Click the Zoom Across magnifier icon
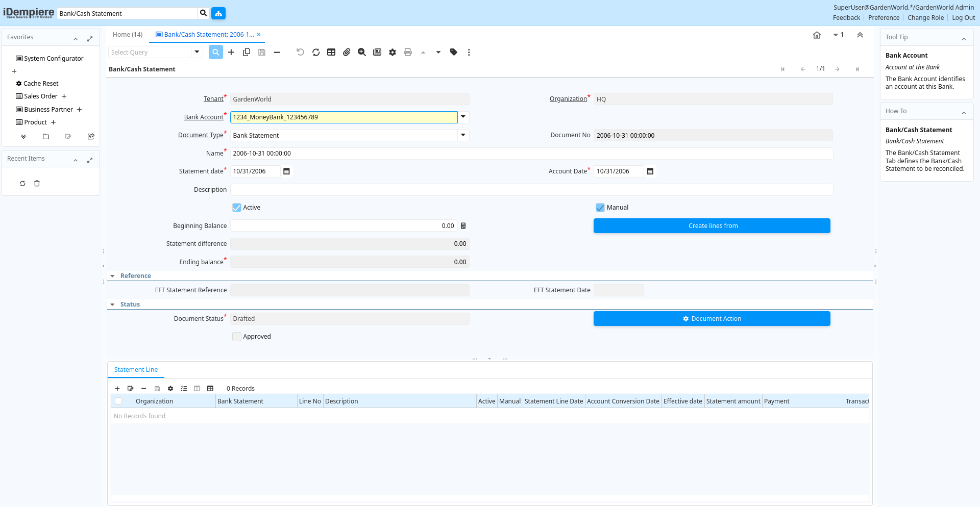This screenshot has height=507, width=980. point(362,53)
